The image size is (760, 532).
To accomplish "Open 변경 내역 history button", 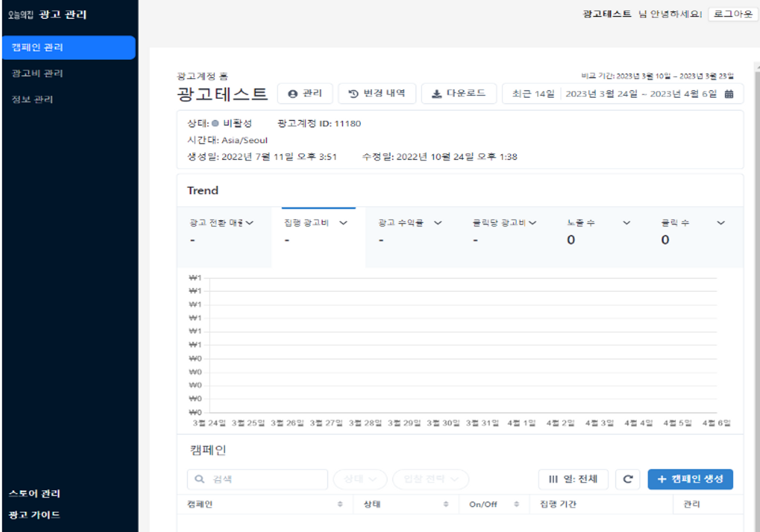I will 377,93.
